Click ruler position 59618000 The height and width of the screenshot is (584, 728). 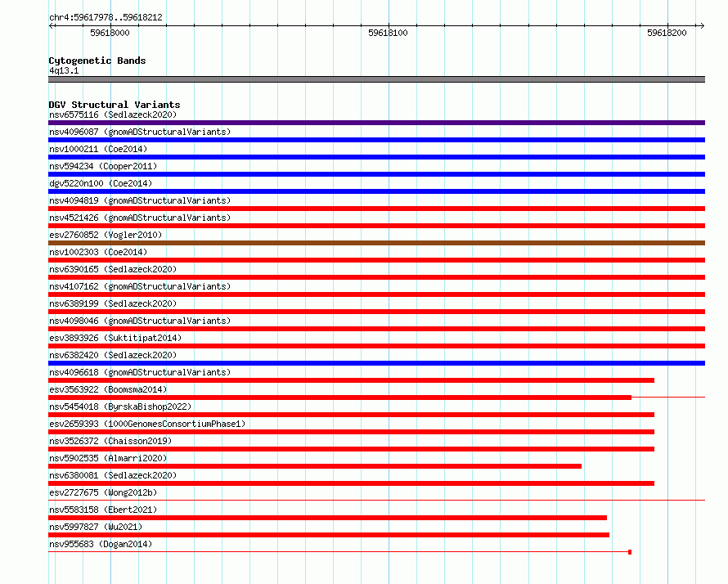click(110, 33)
